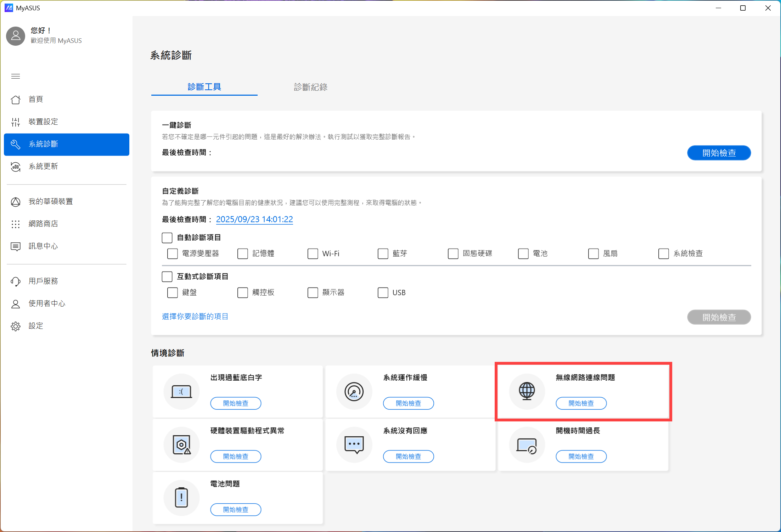The width and height of the screenshot is (781, 532).
Task: Click 選擇你要診斷的項目 hint text
Action: 195,317
